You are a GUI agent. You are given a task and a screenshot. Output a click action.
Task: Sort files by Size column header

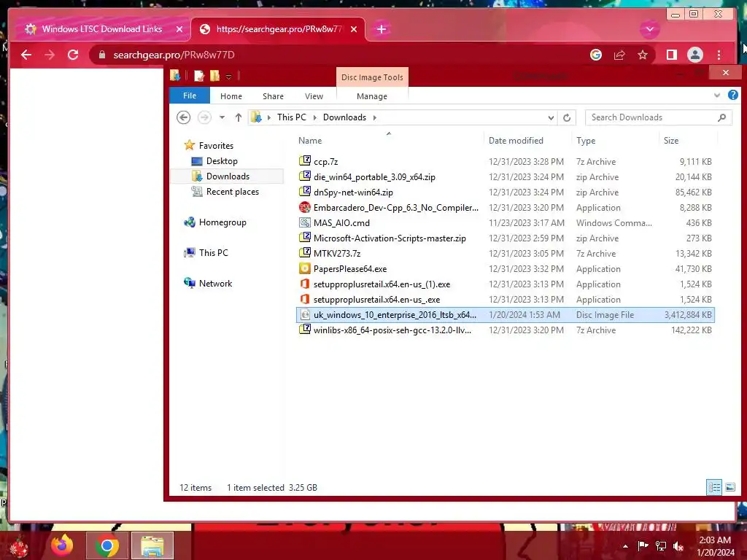(x=671, y=141)
